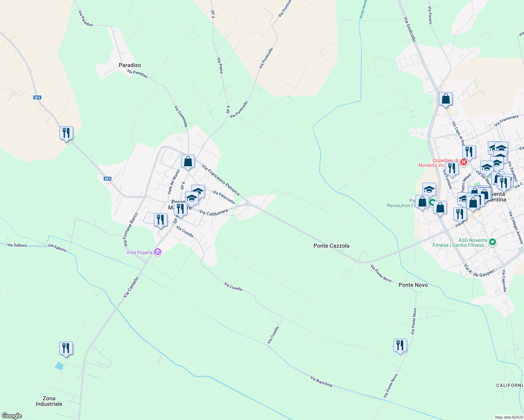Click the museum icon at Villa Pojana
The image size is (524, 420).
(158, 251)
